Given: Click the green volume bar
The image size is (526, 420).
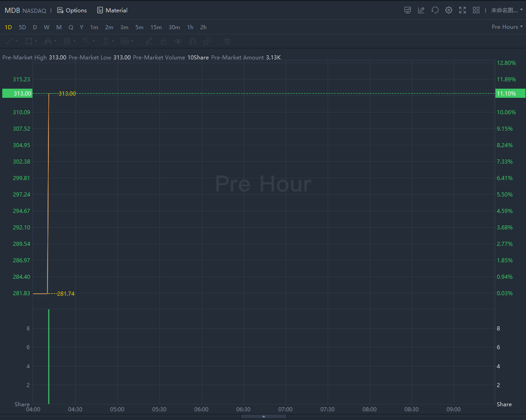Looking at the screenshot, I should [49, 356].
